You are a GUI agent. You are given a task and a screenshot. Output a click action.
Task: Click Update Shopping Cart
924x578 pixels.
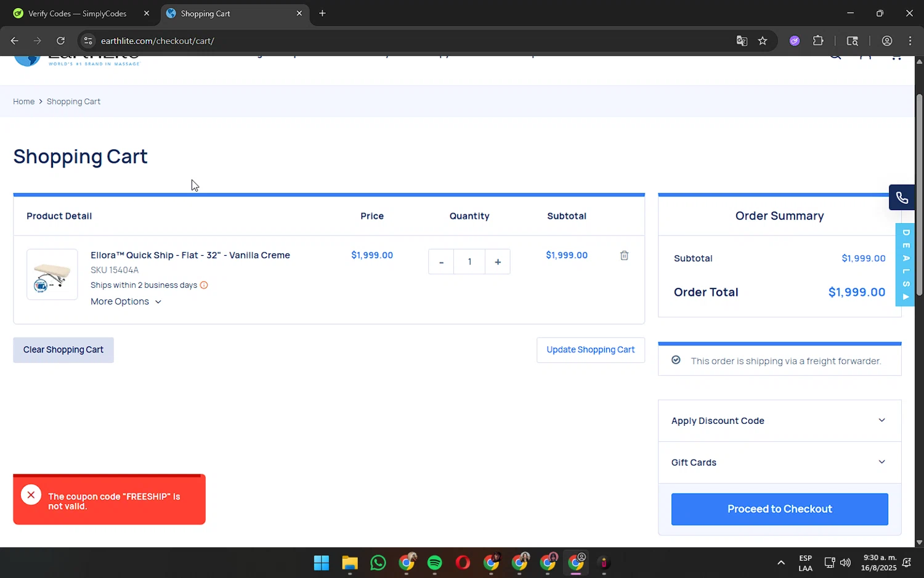tap(590, 350)
